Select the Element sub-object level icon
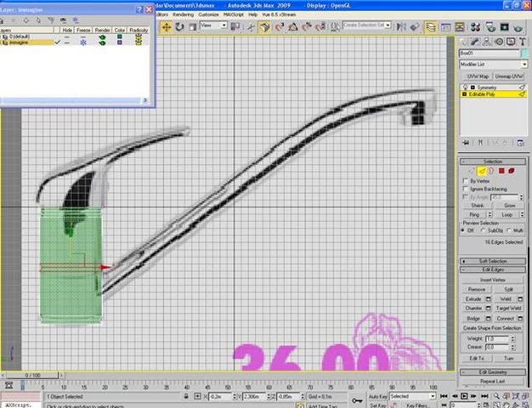This screenshot has height=408, width=532. tap(513, 171)
